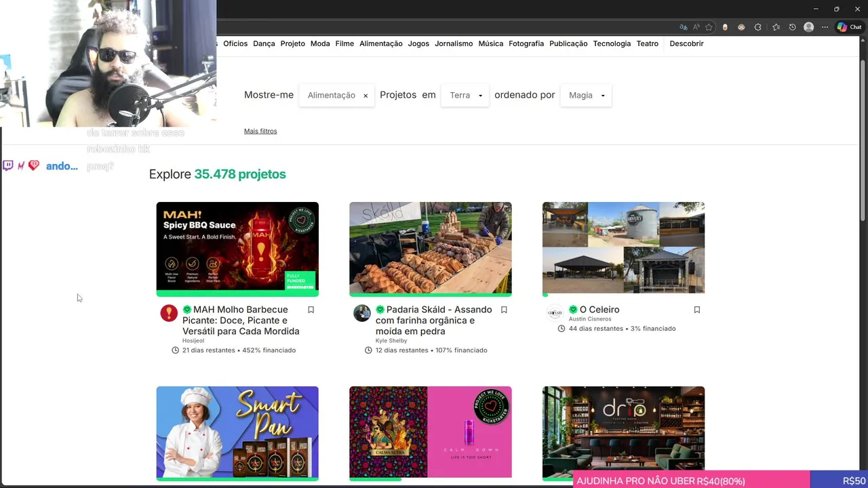The height and width of the screenshot is (488, 868).
Task: Click the Mais filtros link
Action: click(x=260, y=131)
